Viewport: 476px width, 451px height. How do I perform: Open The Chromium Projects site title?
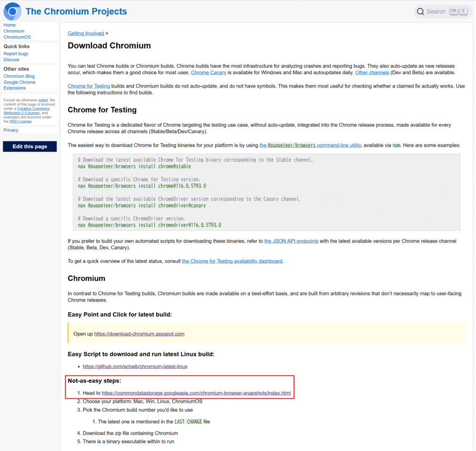[x=76, y=12]
